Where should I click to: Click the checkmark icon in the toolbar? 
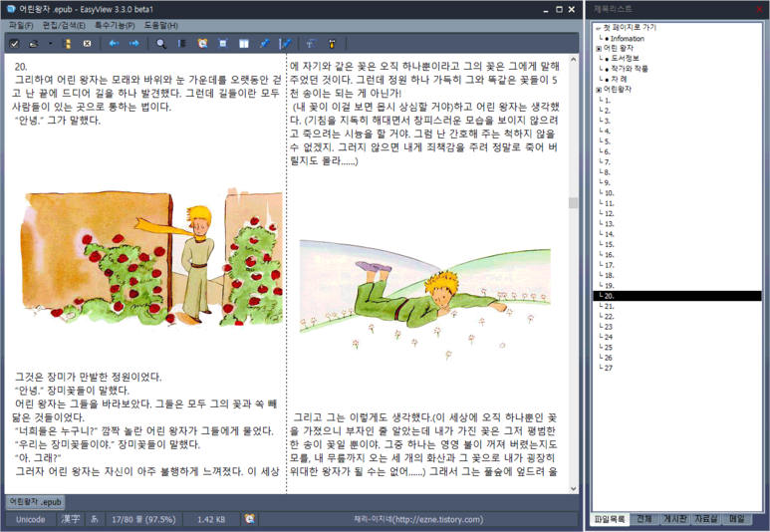coord(14,44)
